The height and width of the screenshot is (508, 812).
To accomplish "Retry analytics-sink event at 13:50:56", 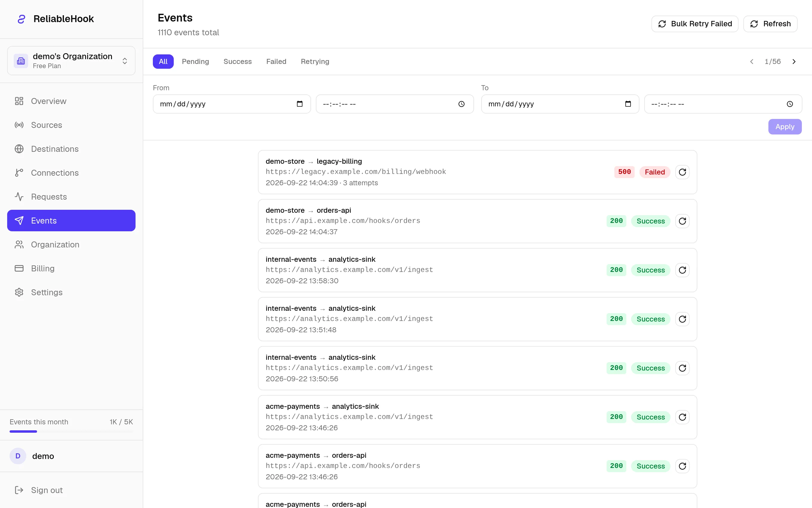I will 682,368.
